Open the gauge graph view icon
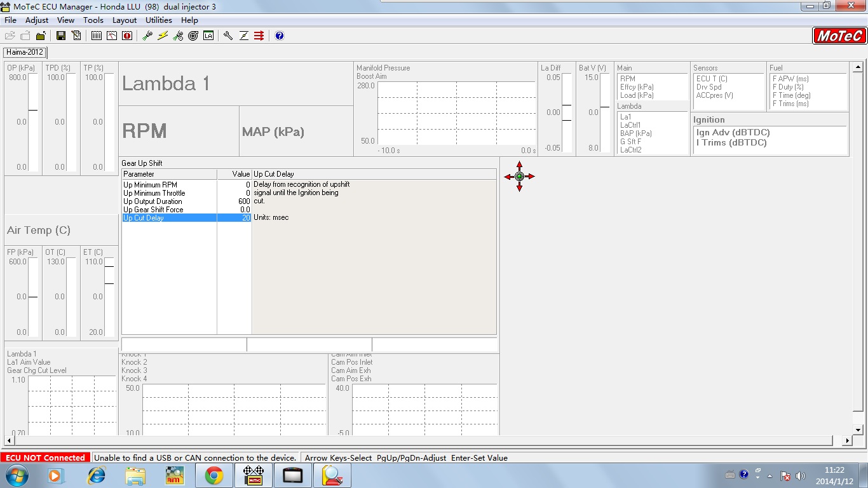 tap(112, 36)
